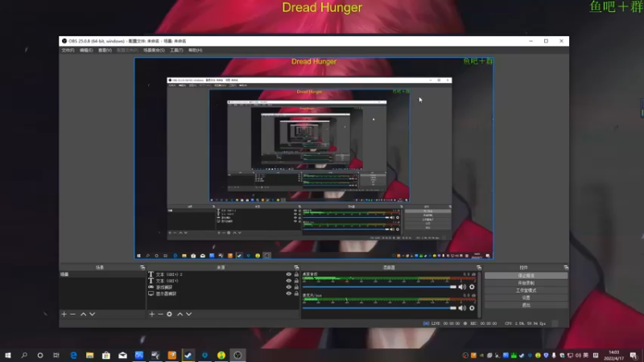Image resolution: width=644 pixels, height=362 pixels.
Task: Open the View (查看) menu
Action: (105, 50)
